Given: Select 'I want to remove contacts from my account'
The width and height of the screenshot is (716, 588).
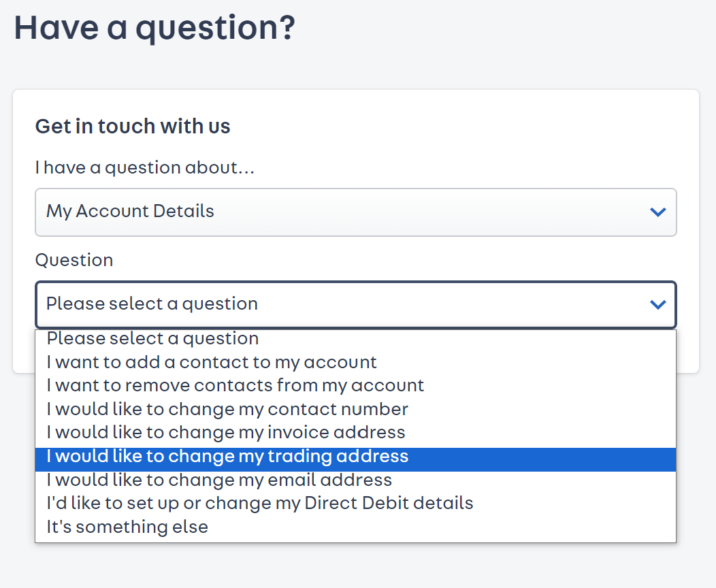Looking at the screenshot, I should coord(235,385).
